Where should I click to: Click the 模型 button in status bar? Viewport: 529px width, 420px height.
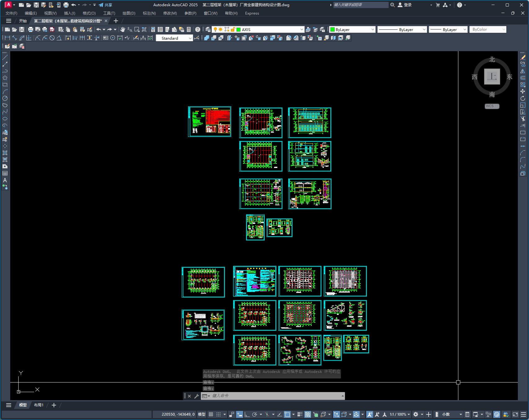[202, 414]
